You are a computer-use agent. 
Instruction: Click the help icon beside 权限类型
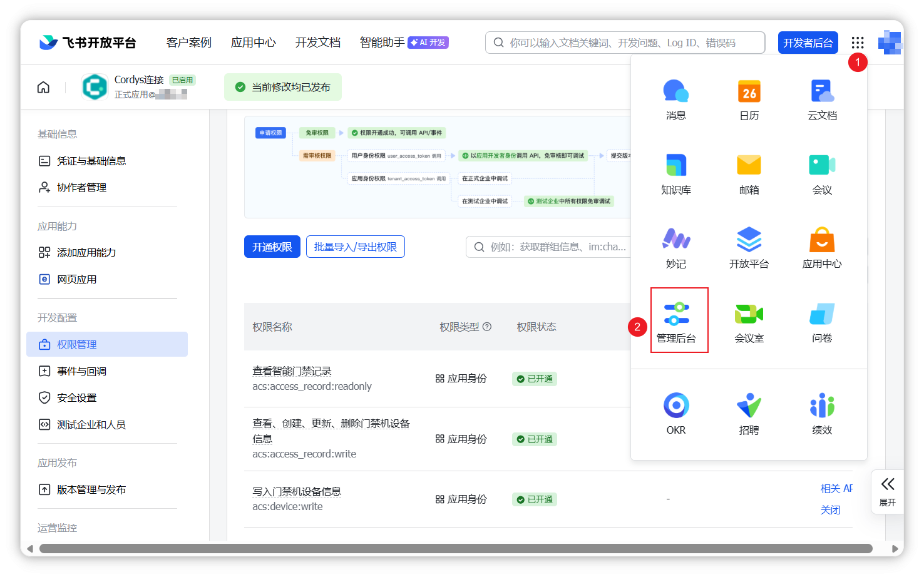point(487,327)
